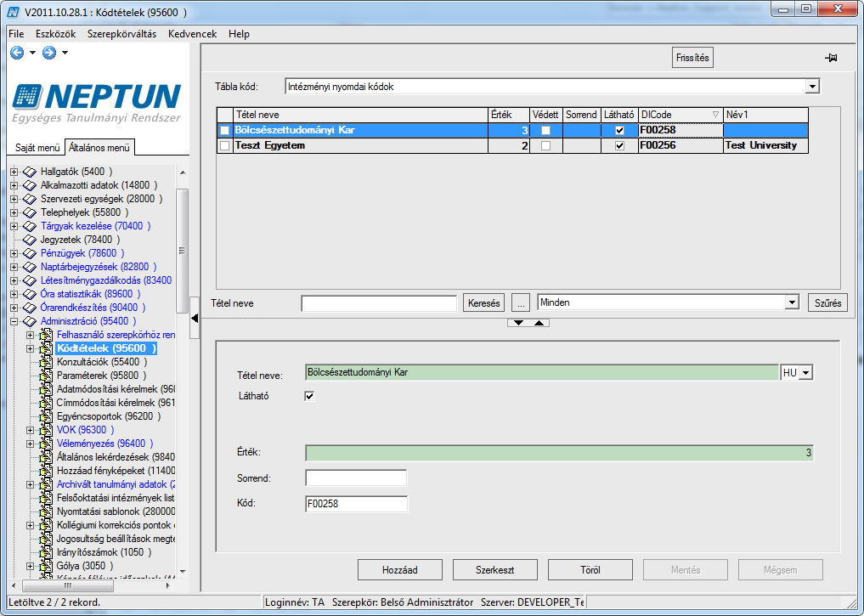Click the Paraméterek tree node icon
Image resolution: width=864 pixels, height=616 pixels.
coord(46,376)
